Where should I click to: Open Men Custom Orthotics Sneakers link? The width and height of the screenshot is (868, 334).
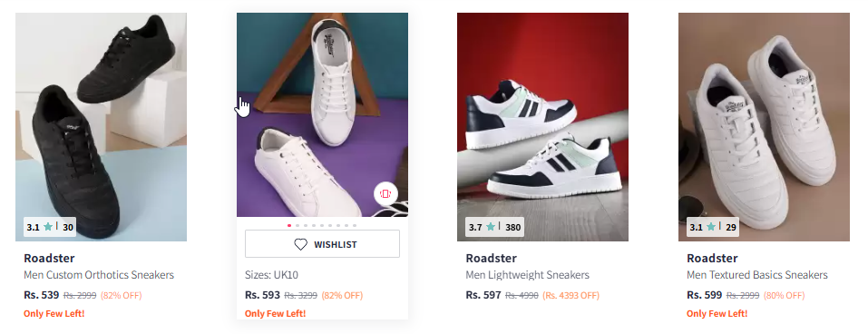click(x=99, y=275)
